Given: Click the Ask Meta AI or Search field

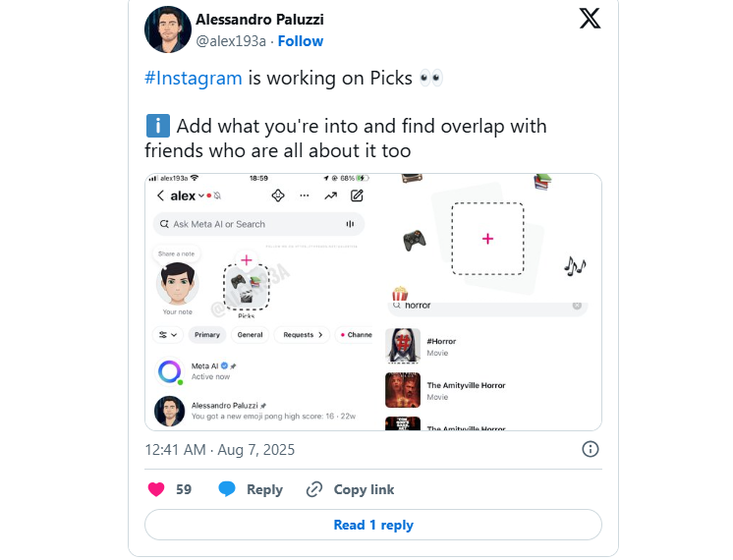Looking at the screenshot, I should (258, 224).
